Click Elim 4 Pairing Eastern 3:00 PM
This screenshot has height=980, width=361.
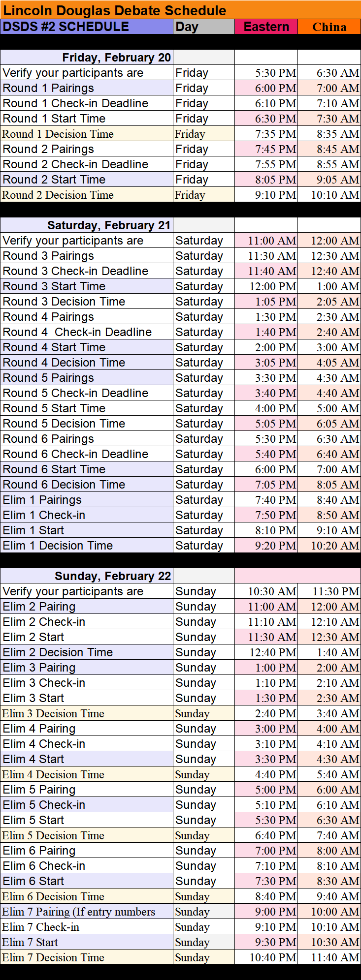pos(275,729)
